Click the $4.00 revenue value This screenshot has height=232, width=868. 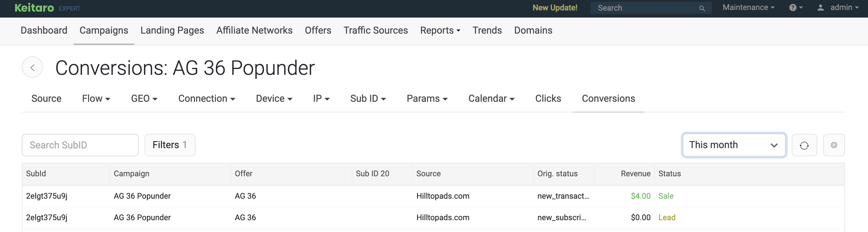point(640,196)
